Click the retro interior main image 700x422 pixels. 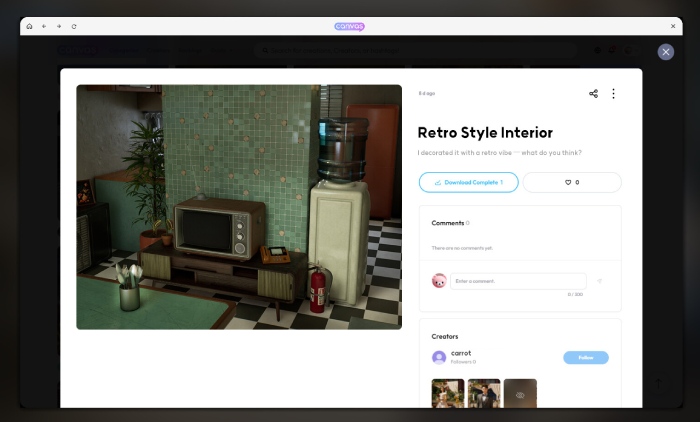click(239, 207)
